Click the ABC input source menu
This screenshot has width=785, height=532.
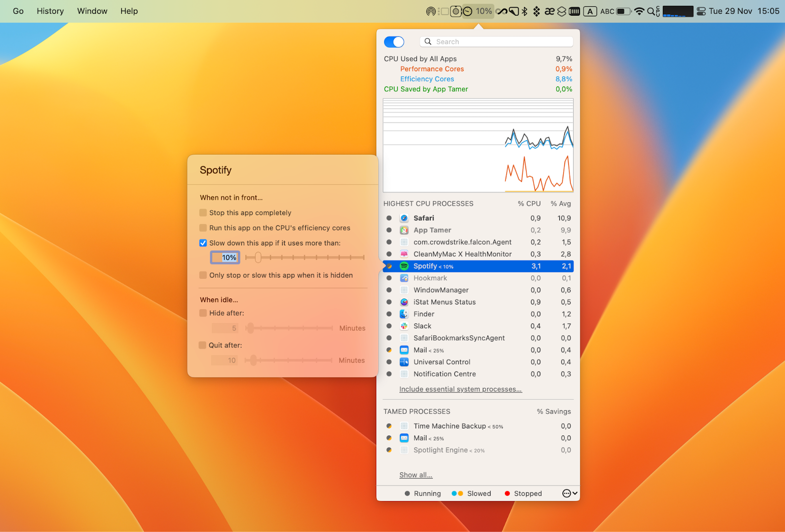(607, 11)
